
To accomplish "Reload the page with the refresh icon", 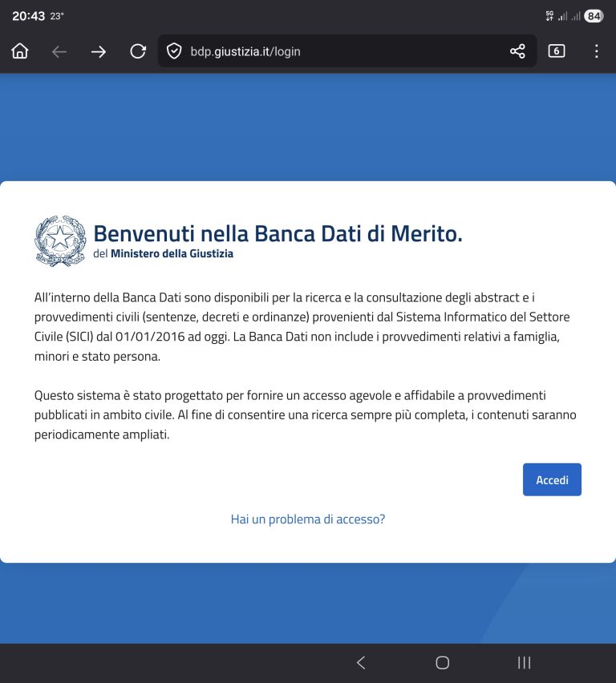I will click(x=138, y=51).
